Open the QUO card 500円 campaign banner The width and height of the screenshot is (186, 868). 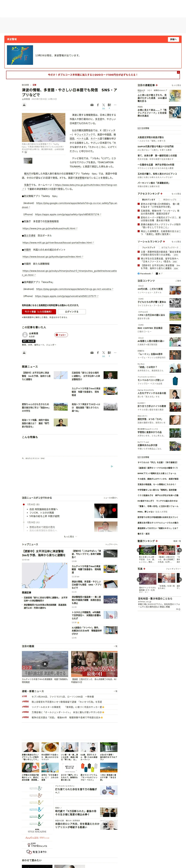click(93, 75)
